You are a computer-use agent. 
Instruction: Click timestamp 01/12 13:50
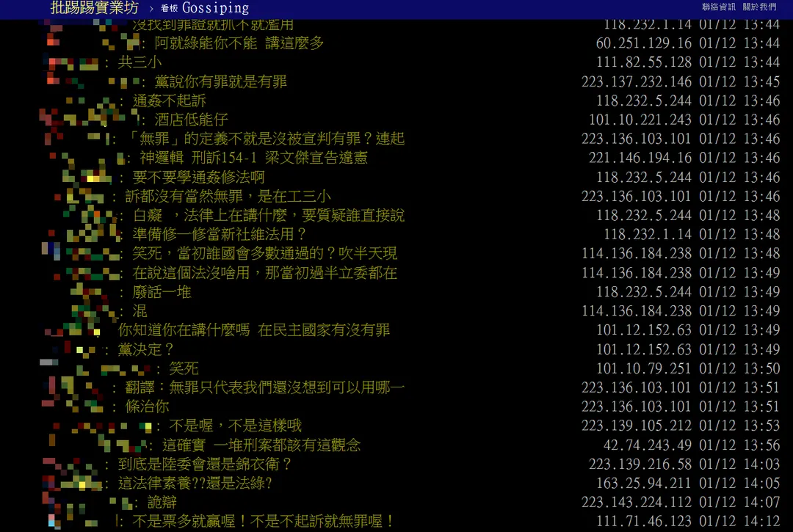coord(739,369)
